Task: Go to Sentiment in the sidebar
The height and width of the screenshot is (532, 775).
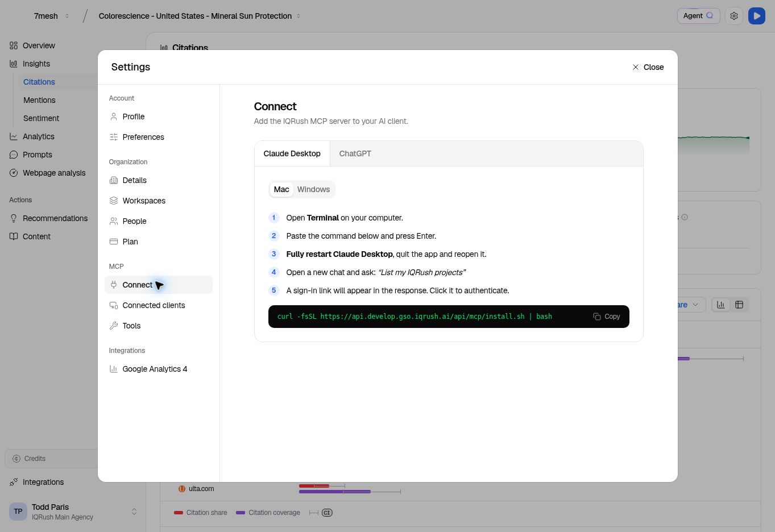Action: [x=41, y=118]
